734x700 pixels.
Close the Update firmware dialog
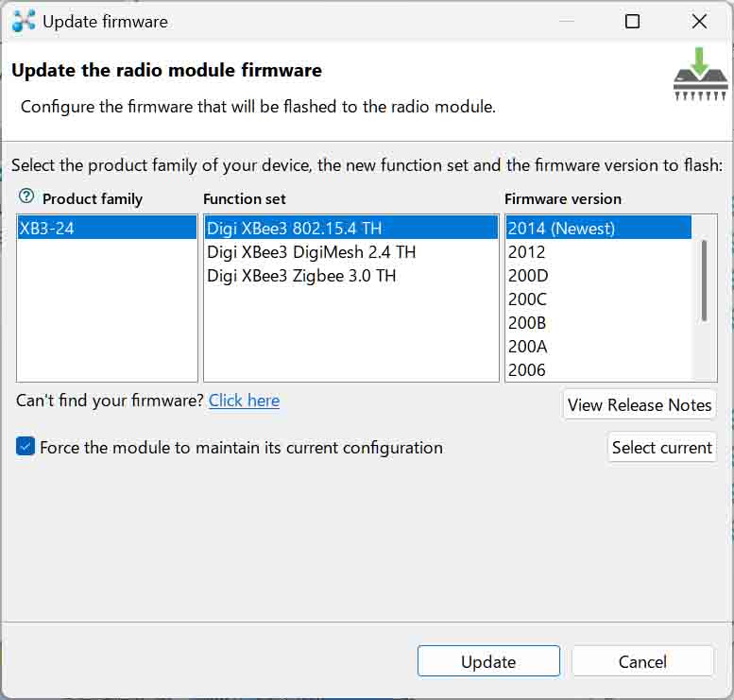[699, 21]
